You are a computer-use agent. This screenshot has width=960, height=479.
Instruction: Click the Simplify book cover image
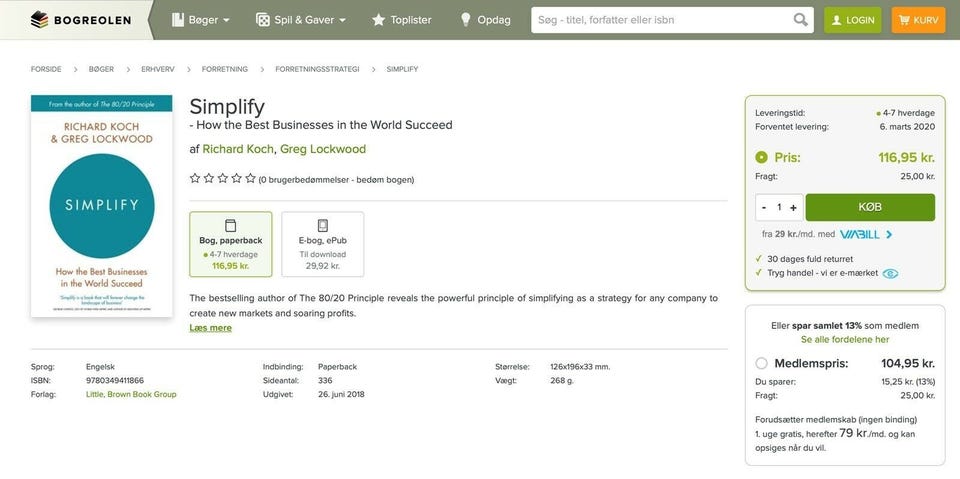[x=101, y=206]
